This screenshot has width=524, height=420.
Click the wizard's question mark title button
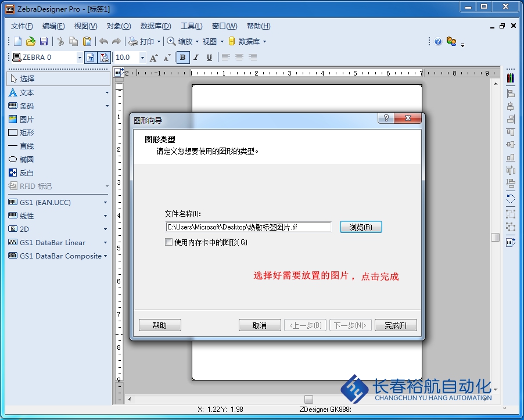point(386,118)
